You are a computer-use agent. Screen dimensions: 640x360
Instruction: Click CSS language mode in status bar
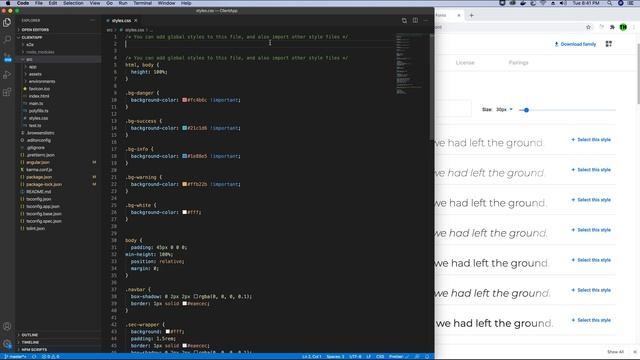[380, 357]
